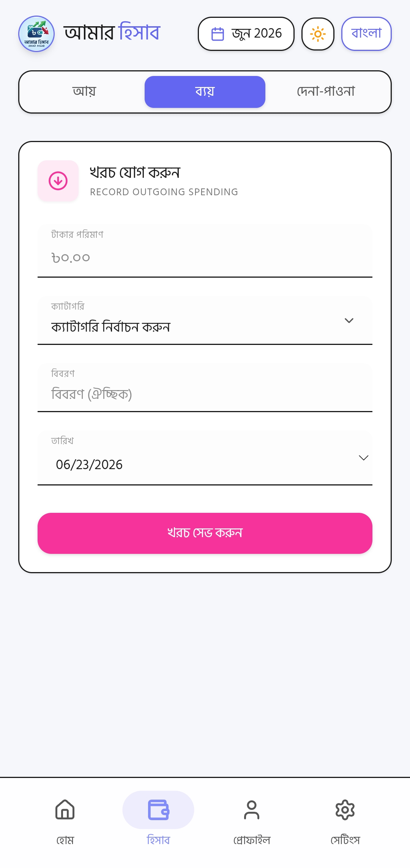Expand category list via chevron arrow

click(x=349, y=321)
